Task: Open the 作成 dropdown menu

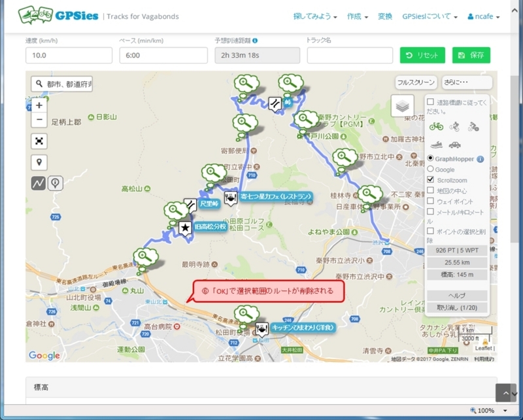Action: (x=357, y=16)
